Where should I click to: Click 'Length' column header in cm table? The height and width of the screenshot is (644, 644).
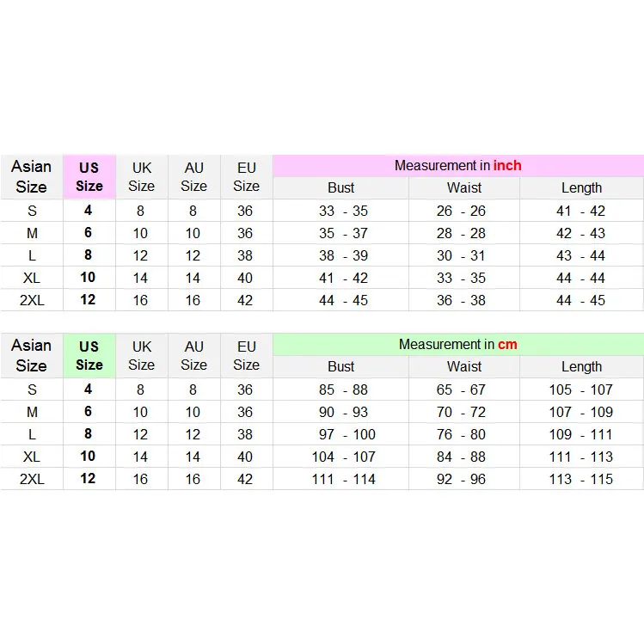pyautogui.click(x=581, y=366)
